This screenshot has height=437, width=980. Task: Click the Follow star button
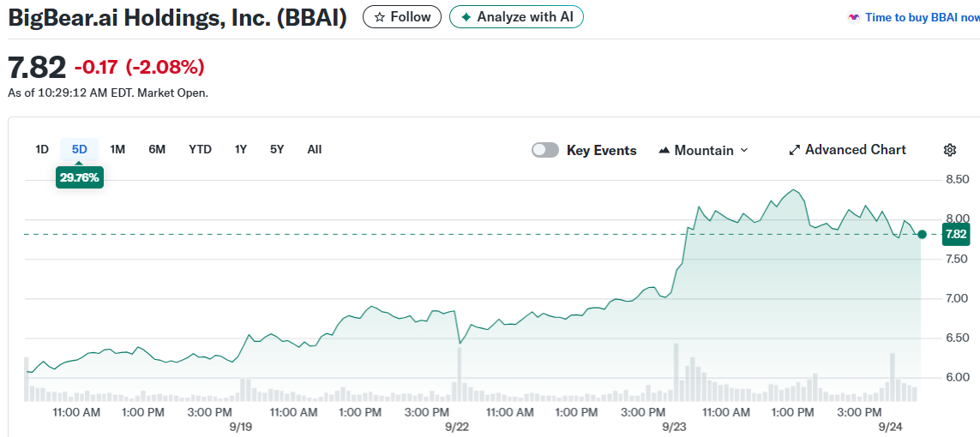pos(402,17)
